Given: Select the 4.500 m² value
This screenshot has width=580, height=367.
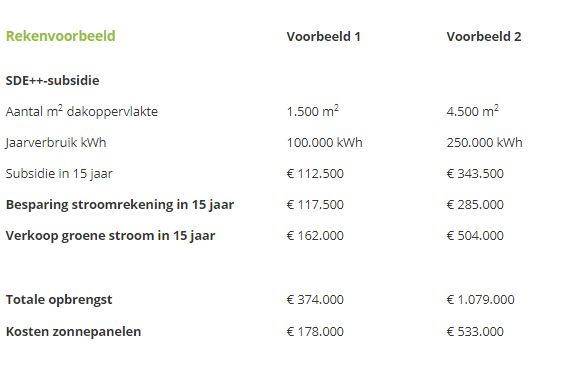Looking at the screenshot, I should click(473, 111).
